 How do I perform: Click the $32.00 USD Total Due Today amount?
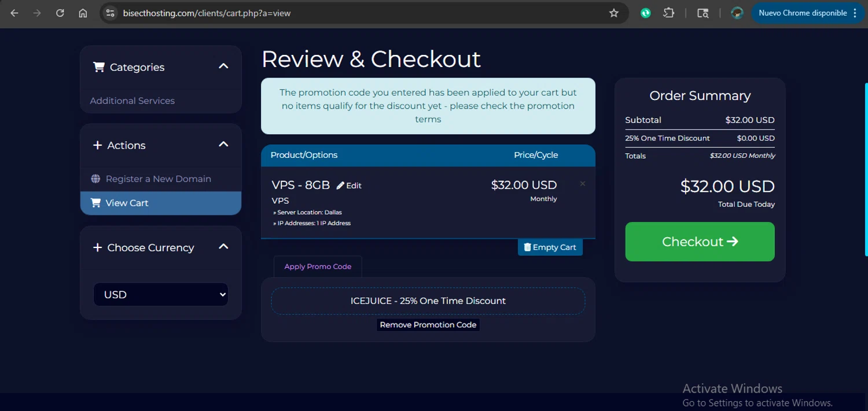click(x=727, y=186)
